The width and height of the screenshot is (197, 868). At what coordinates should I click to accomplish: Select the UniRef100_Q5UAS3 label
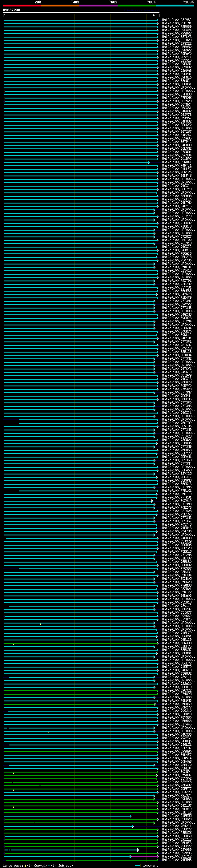coord(177,450)
